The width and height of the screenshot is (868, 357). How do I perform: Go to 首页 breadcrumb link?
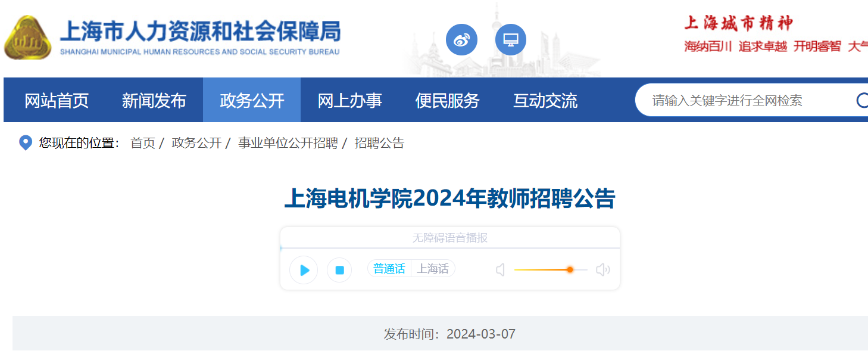pyautogui.click(x=143, y=143)
